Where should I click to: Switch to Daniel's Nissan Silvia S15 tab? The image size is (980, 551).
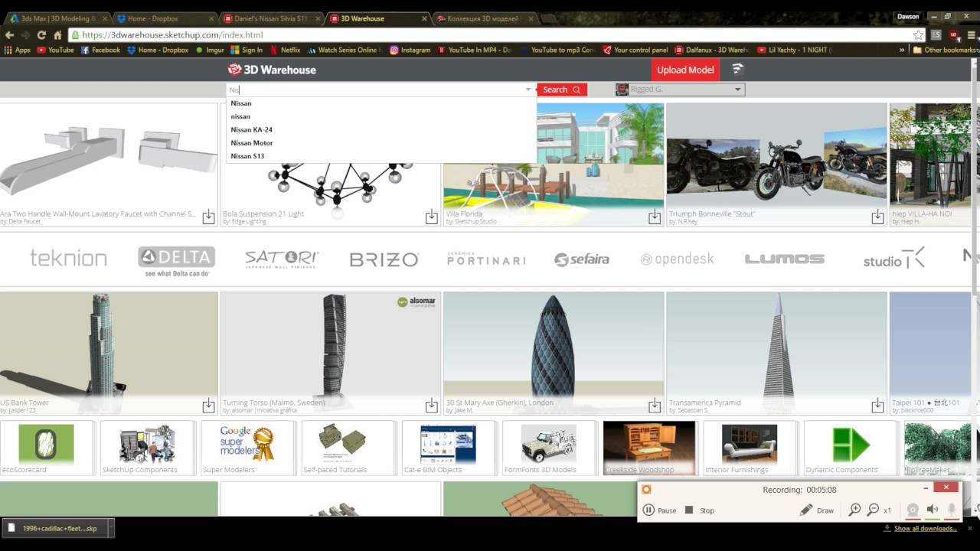[x=269, y=18]
